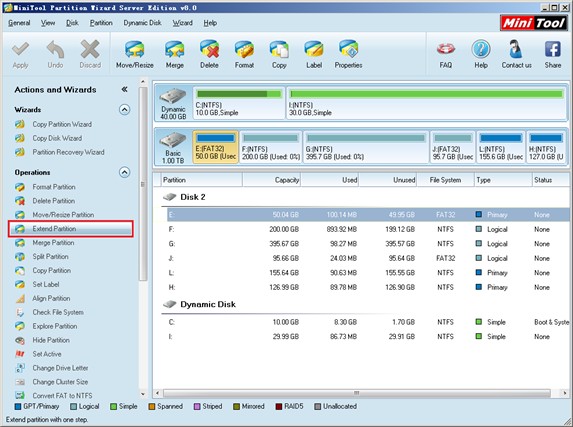Screen dimensions: 573x427
Task: Select the F: row in partition list
Action: (368, 229)
